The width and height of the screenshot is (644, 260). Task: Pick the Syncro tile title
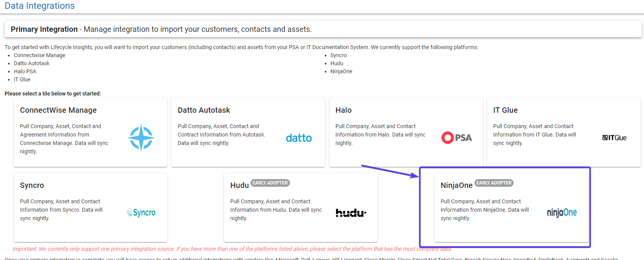coord(32,185)
